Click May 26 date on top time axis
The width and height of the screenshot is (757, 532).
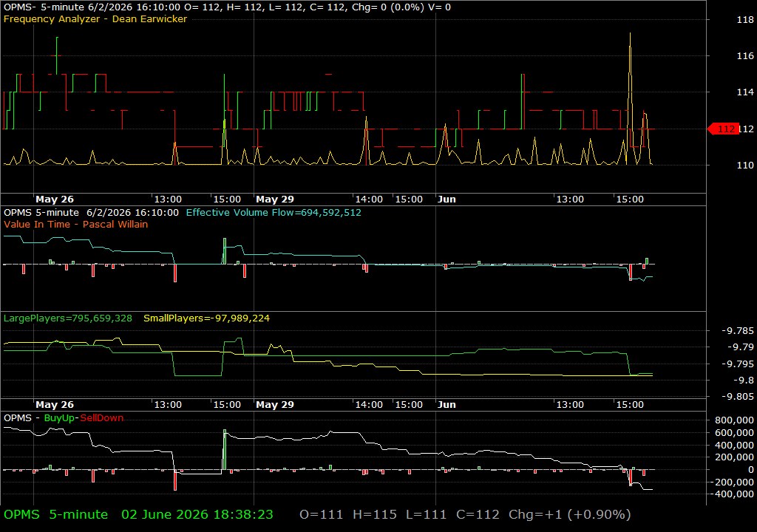55,199
